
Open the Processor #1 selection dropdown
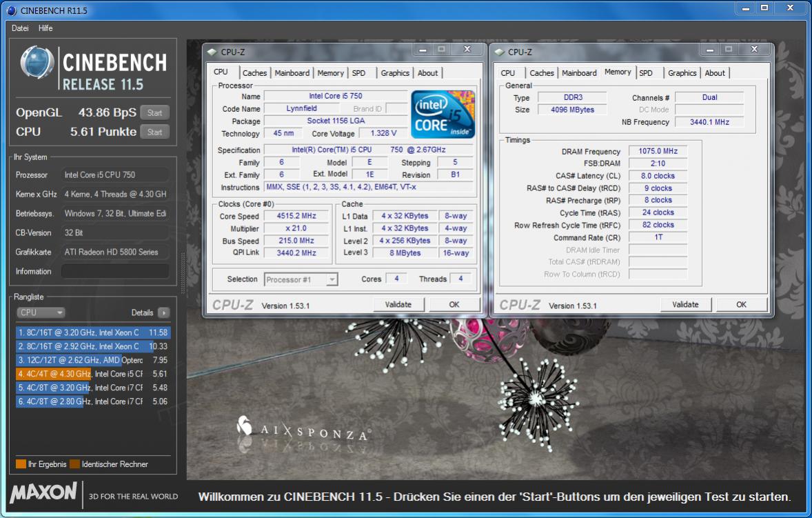pyautogui.click(x=301, y=280)
